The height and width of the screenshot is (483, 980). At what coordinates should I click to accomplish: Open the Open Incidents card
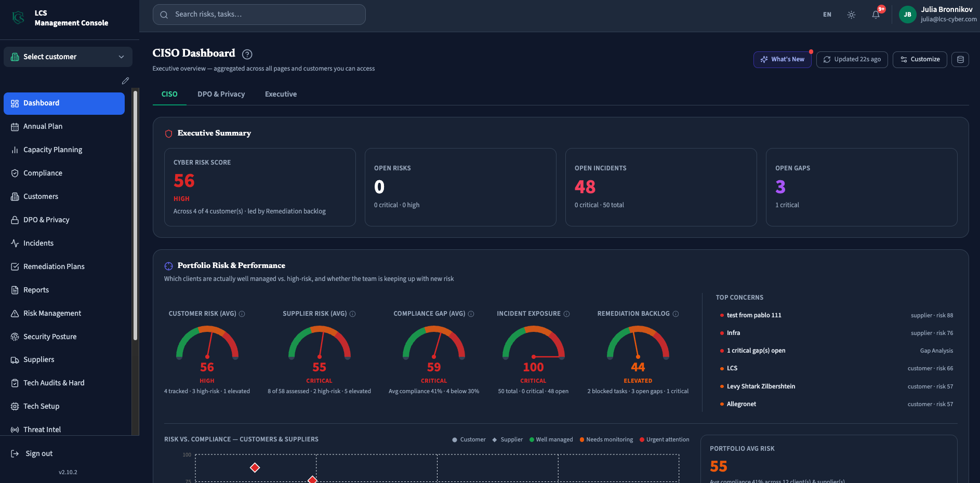point(661,187)
